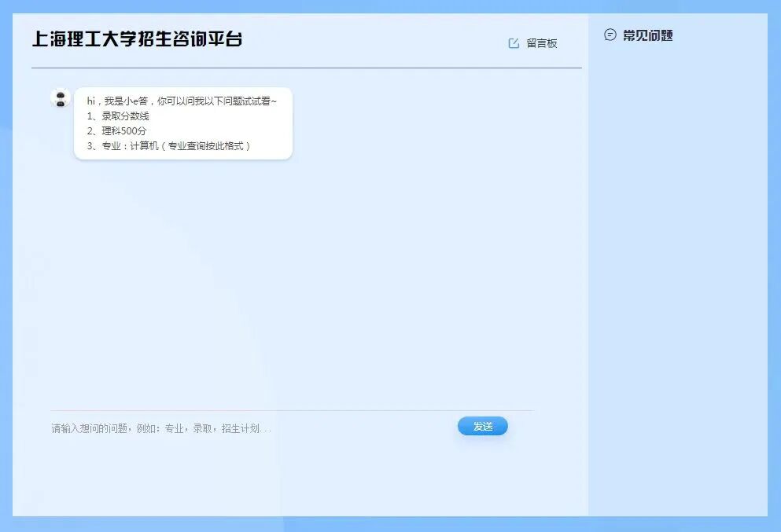The image size is (781, 532).
Task: Click the 上海理工大学招生咨询平台 title
Action: 138,39
